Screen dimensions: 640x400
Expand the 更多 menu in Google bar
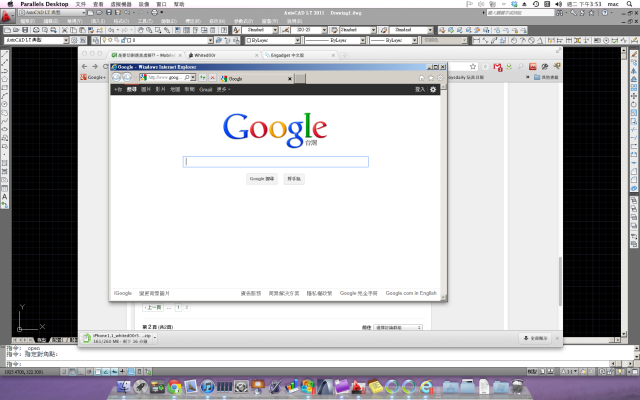click(223, 89)
